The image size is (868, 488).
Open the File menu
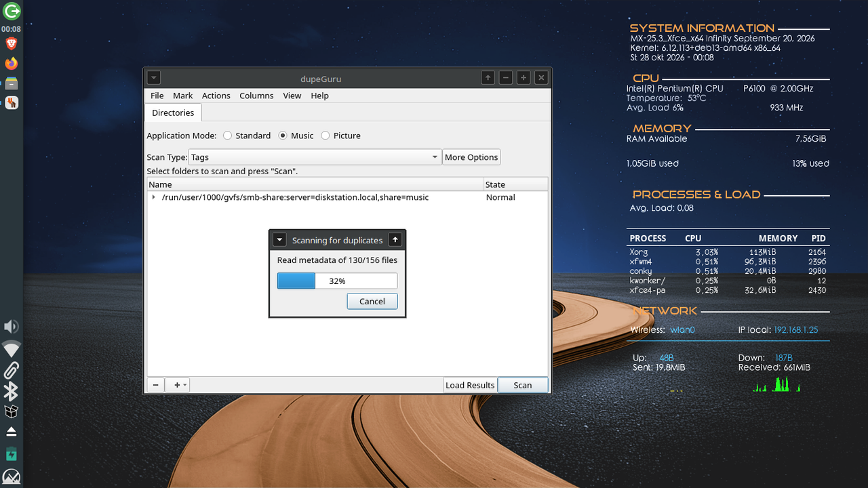(x=157, y=96)
